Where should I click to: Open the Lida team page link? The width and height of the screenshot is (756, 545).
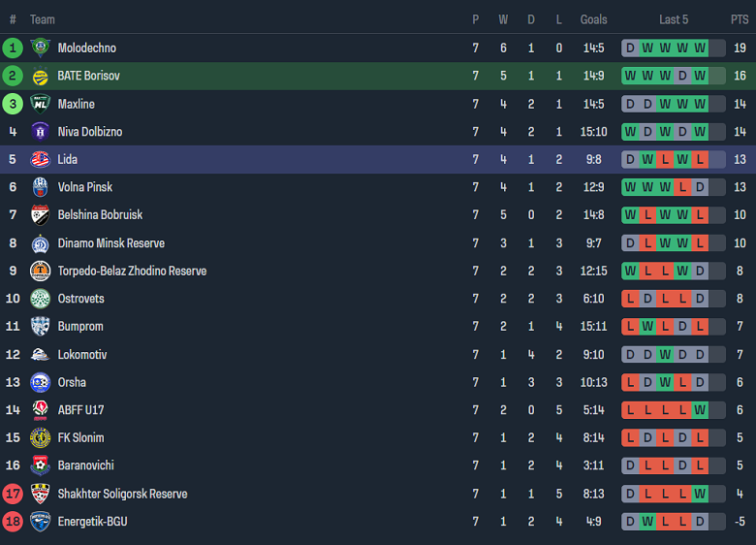[68, 159]
